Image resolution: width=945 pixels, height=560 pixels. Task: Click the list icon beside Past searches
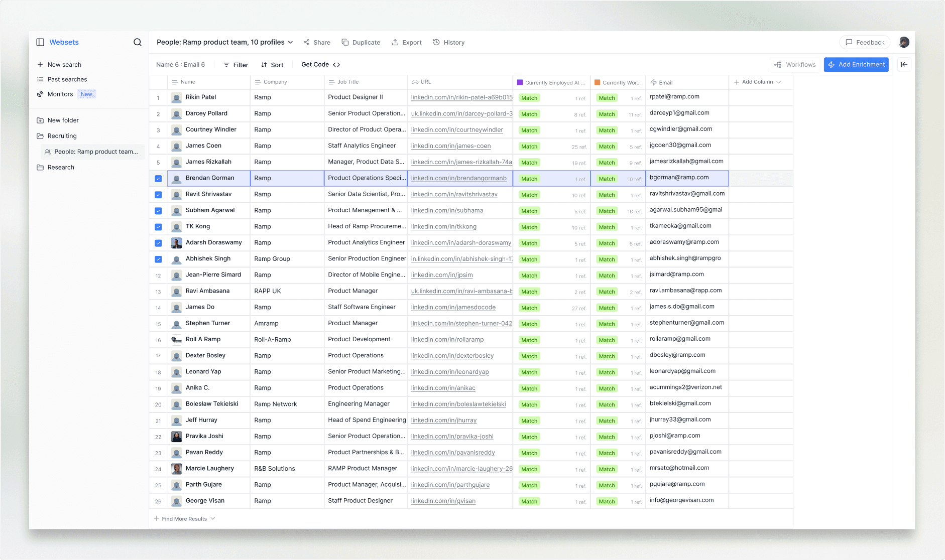[x=40, y=79]
